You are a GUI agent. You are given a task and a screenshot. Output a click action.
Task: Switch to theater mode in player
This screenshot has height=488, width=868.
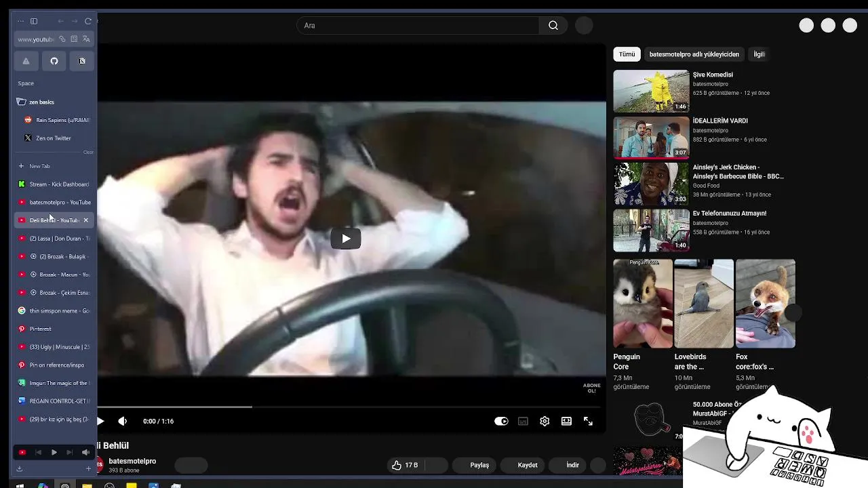pos(566,421)
